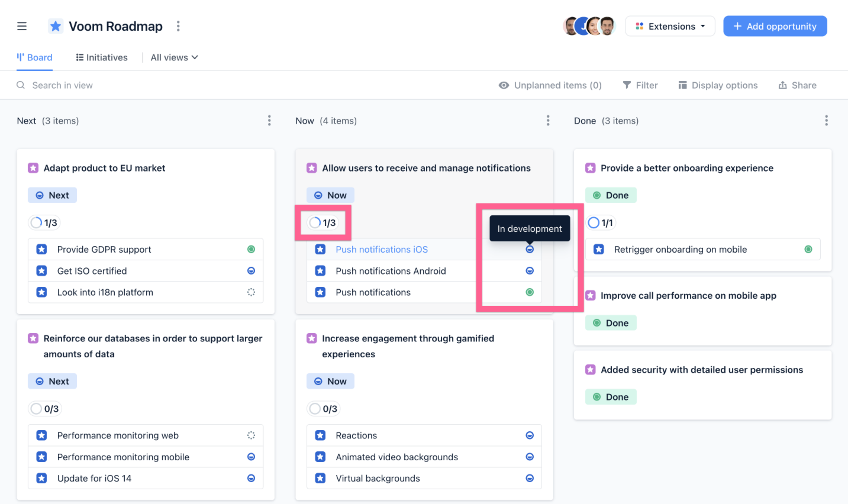The image size is (848, 504).
Task: Click the status icon for Performance monitoring mobile
Action: point(251,457)
